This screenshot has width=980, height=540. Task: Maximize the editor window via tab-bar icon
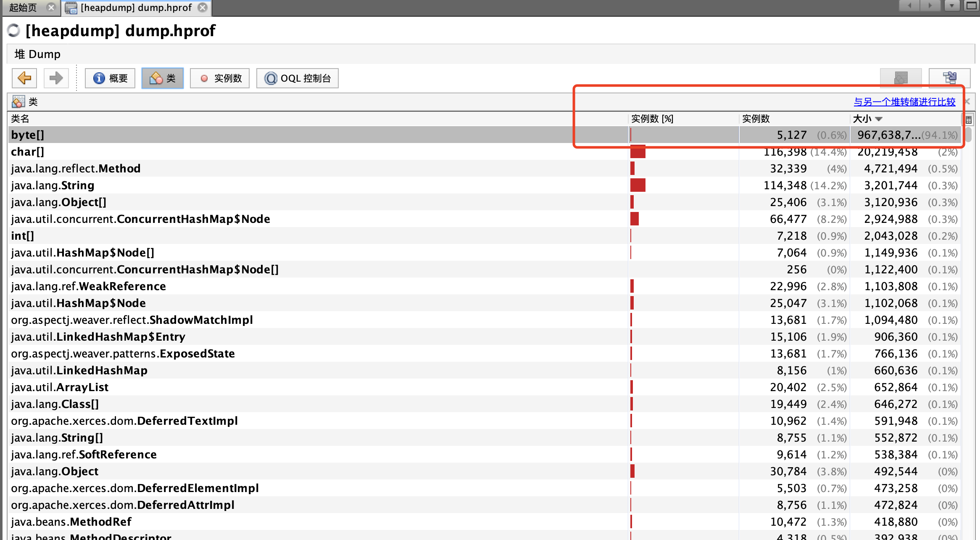[x=972, y=5]
